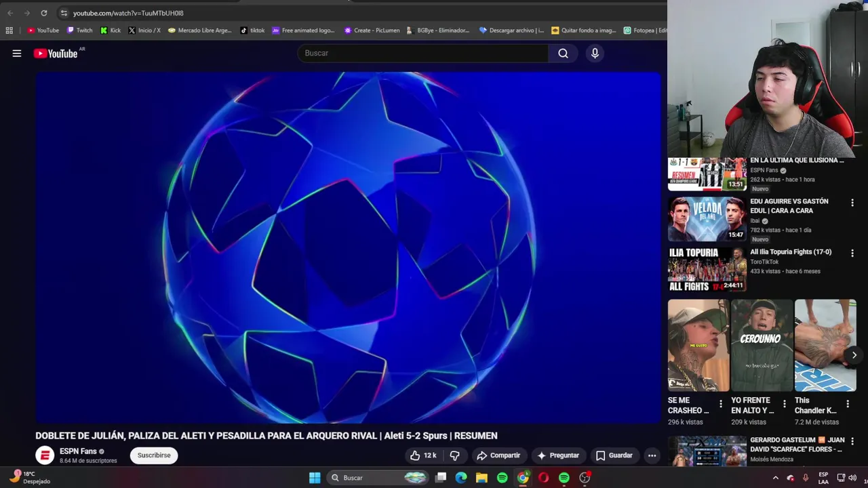This screenshot has height=488, width=868.
Task: Open the Mercado Libre Arge... bookmark
Action: click(200, 30)
